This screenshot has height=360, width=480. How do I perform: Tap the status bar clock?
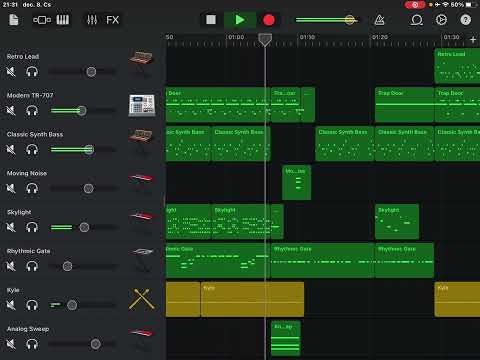pyautogui.click(x=10, y=5)
